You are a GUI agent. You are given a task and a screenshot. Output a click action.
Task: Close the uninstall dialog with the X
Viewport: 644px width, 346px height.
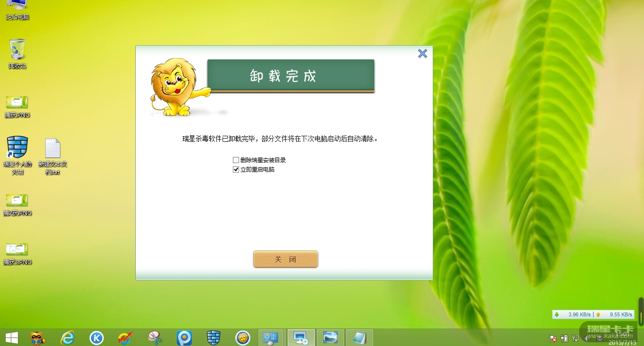pyautogui.click(x=422, y=54)
